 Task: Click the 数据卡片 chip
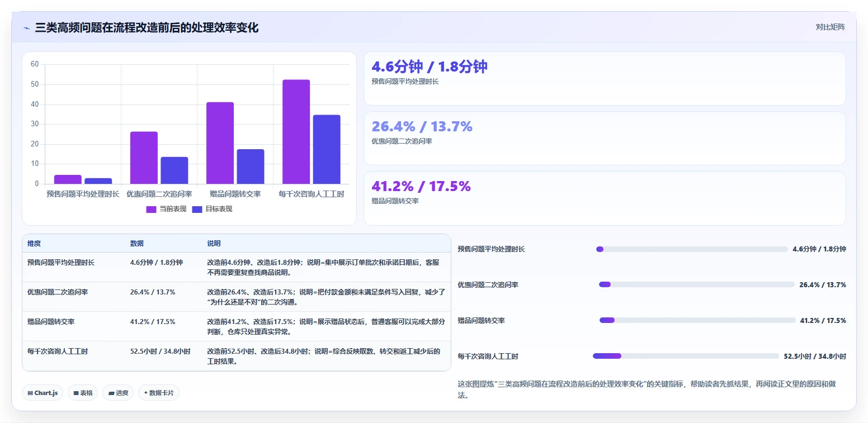click(159, 393)
